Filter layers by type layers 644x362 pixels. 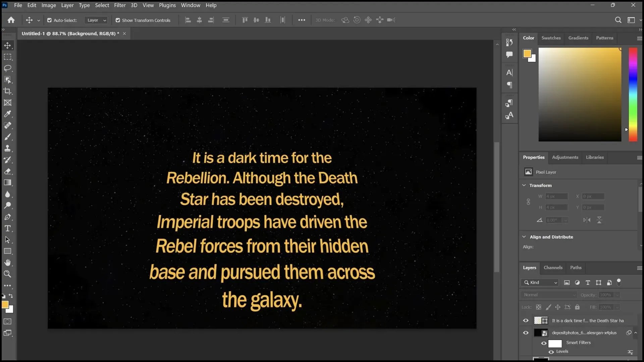click(588, 283)
